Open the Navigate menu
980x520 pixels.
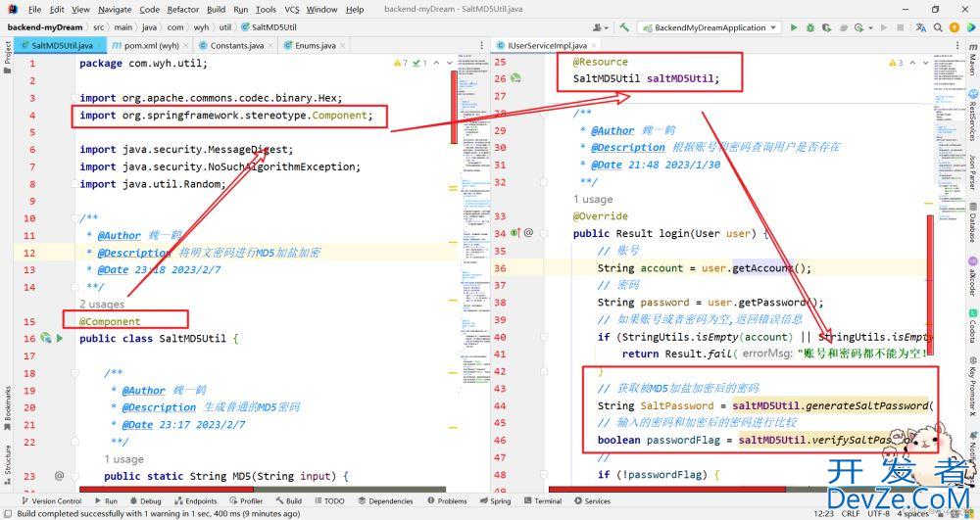tap(115, 10)
